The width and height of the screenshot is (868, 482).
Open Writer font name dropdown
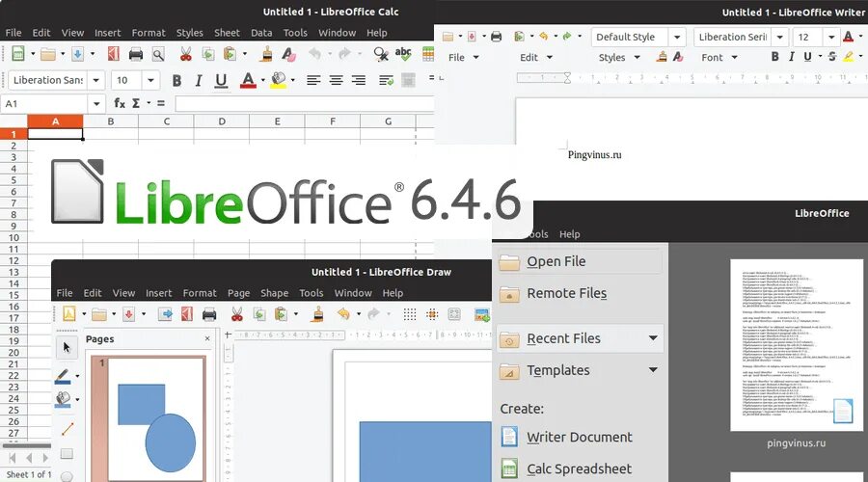[x=779, y=37]
